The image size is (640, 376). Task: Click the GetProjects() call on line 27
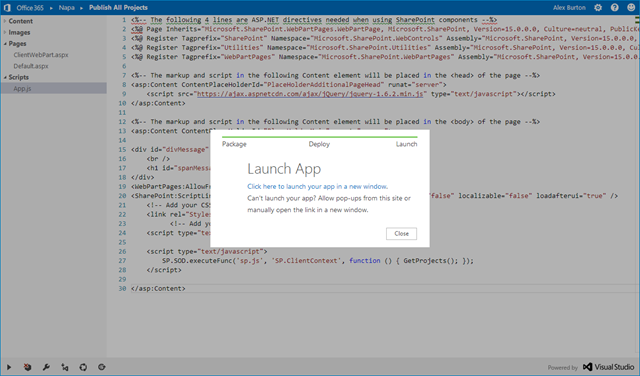tap(431, 260)
